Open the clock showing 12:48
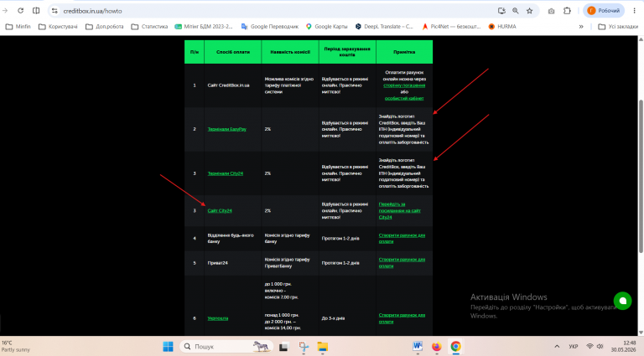The width and height of the screenshot is (644, 356). pyautogui.click(x=624, y=346)
